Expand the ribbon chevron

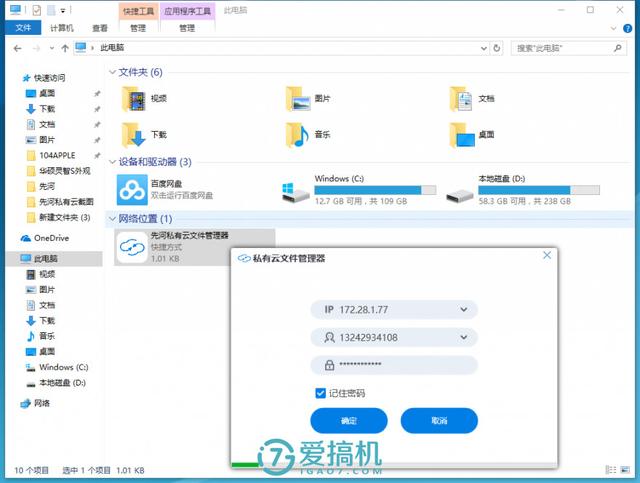coord(613,29)
